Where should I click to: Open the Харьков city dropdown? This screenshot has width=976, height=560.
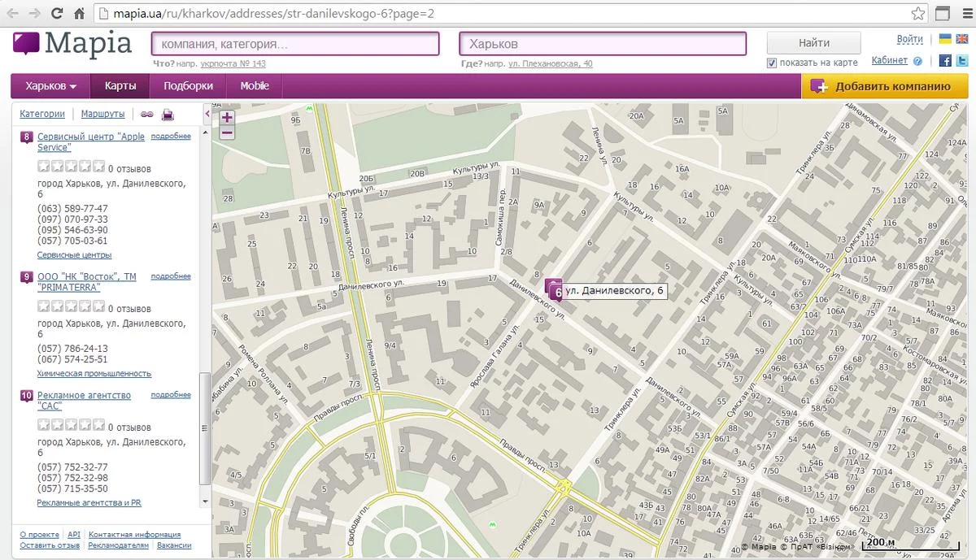click(50, 86)
